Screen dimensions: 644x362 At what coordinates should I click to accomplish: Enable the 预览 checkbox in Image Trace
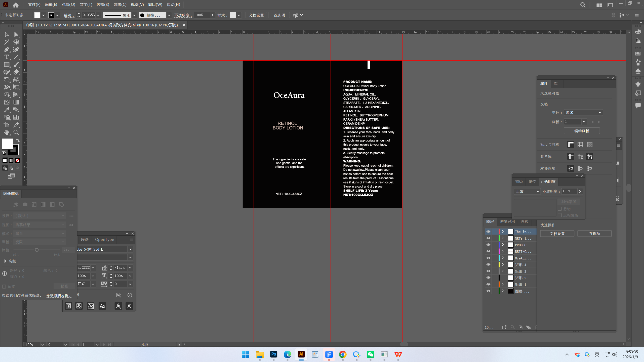point(4,287)
